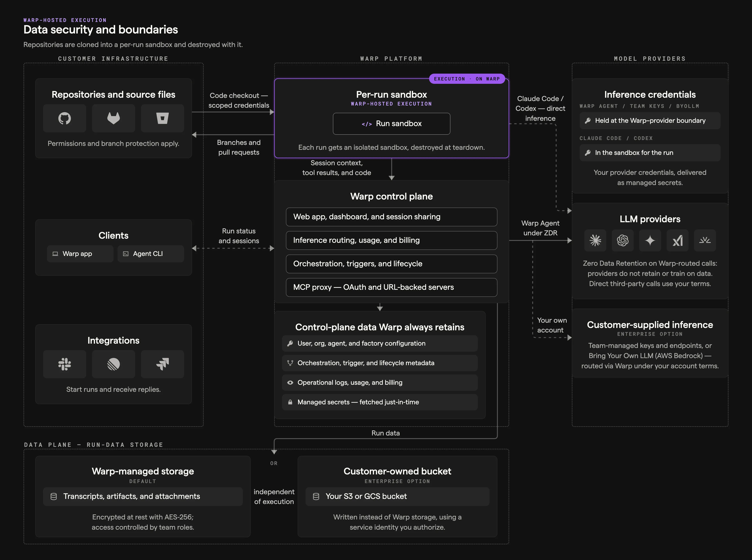The width and height of the screenshot is (752, 560).
Task: Click Orchestration, triggers, and lifecycle box
Action: [x=392, y=264]
